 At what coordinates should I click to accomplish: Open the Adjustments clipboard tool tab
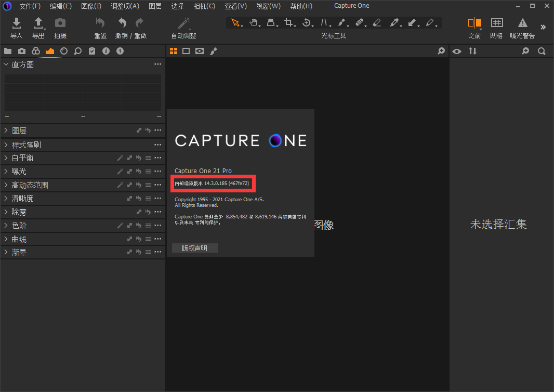pyautogui.click(x=92, y=51)
